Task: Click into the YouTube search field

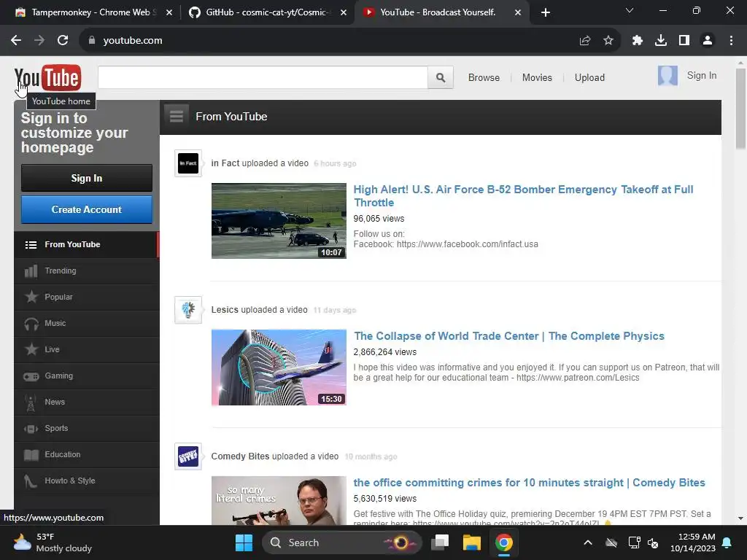Action: click(263, 77)
